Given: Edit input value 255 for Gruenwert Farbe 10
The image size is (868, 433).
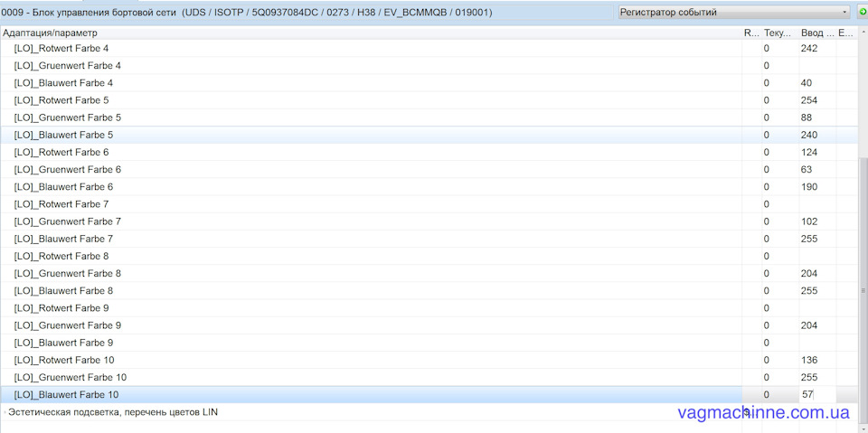Looking at the screenshot, I should 817,377.
